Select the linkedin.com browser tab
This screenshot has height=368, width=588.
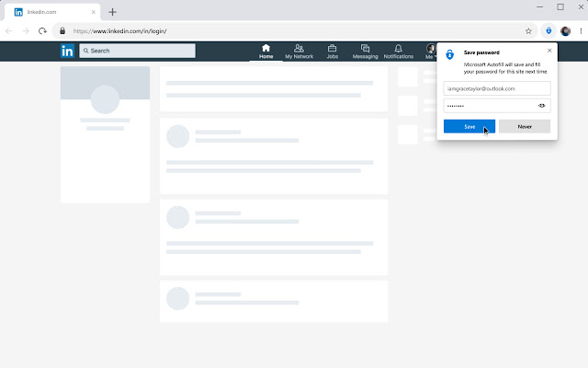click(x=52, y=12)
